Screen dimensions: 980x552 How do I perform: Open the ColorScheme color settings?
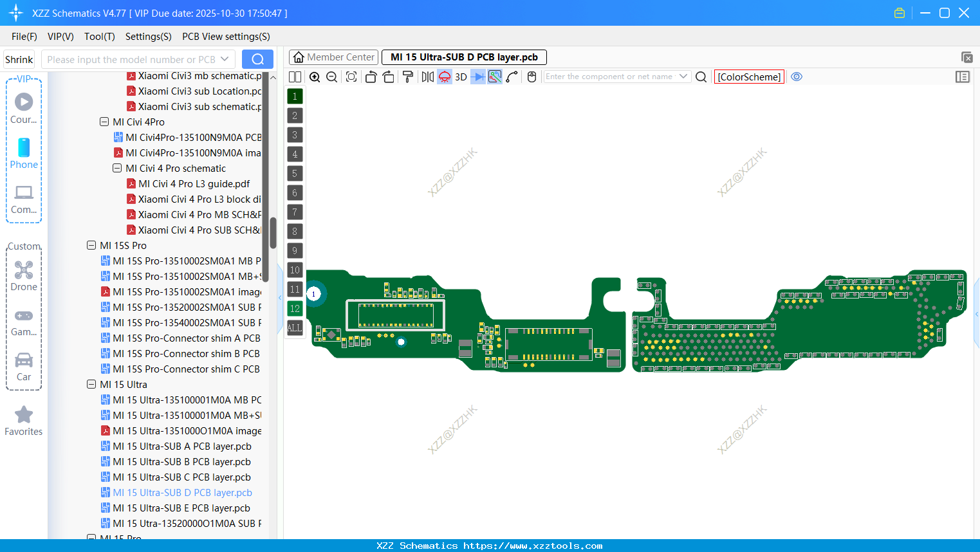749,77
